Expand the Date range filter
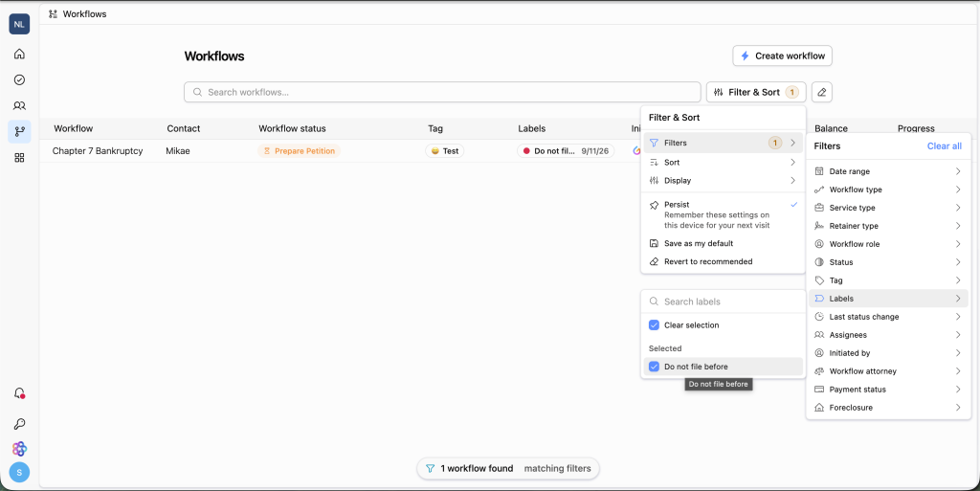Image resolution: width=980 pixels, height=491 pixels. click(888, 171)
